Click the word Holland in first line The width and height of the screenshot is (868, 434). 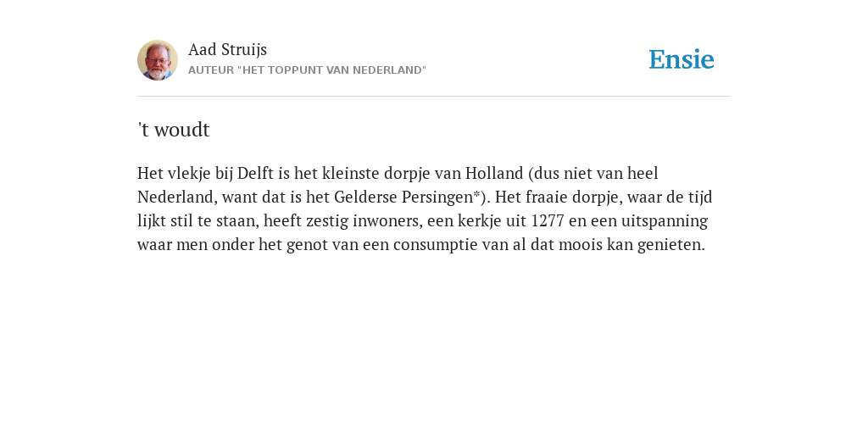click(x=494, y=173)
